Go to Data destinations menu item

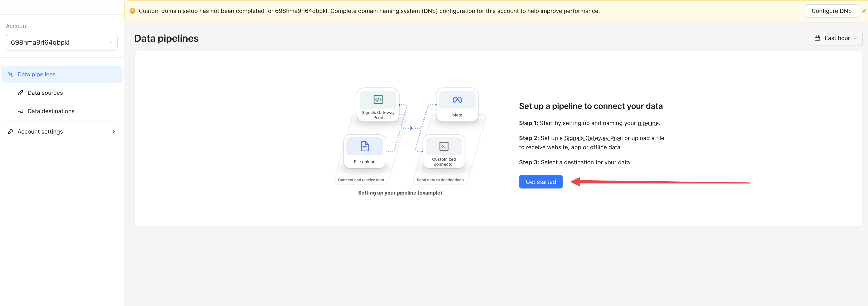pyautogui.click(x=51, y=111)
